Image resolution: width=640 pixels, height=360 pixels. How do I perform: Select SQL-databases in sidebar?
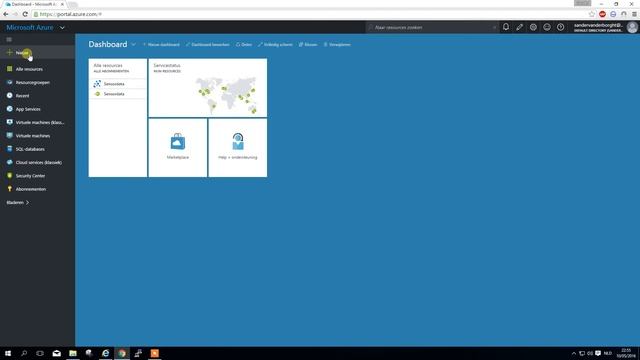37,149
